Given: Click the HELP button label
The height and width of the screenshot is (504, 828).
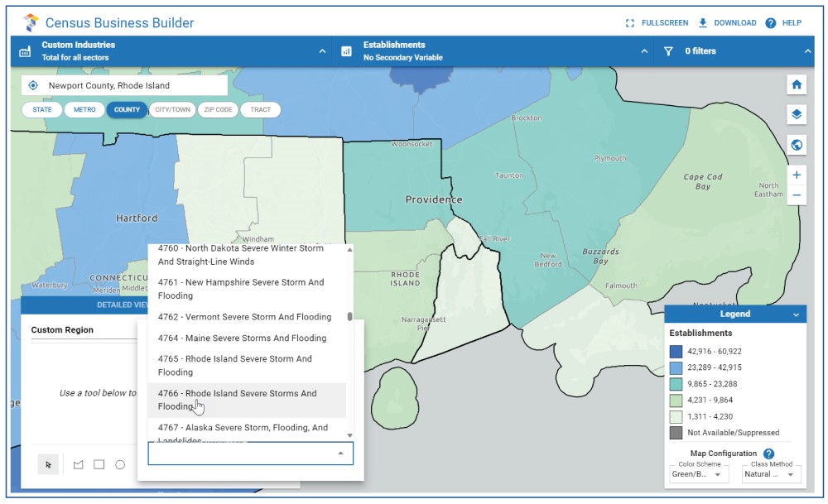Looking at the screenshot, I should click(x=792, y=23).
